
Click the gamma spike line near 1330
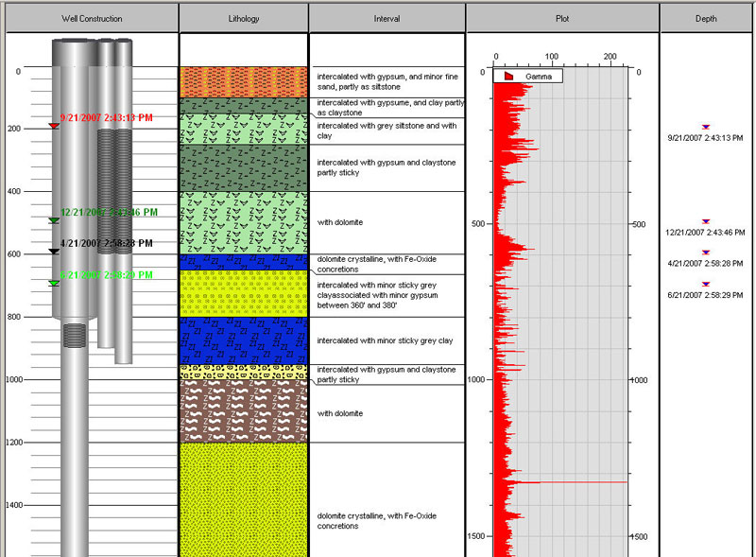point(574,481)
